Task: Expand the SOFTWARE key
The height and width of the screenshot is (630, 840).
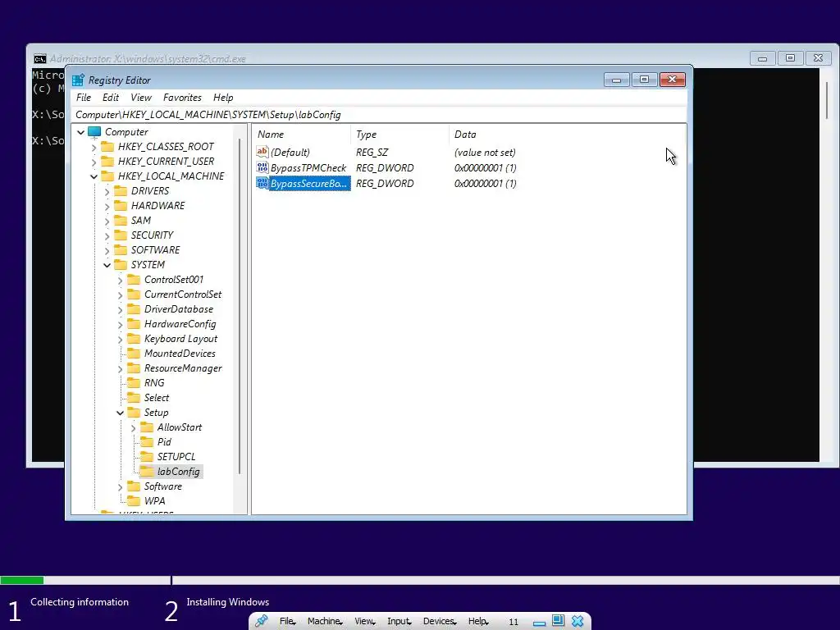Action: pyautogui.click(x=107, y=250)
